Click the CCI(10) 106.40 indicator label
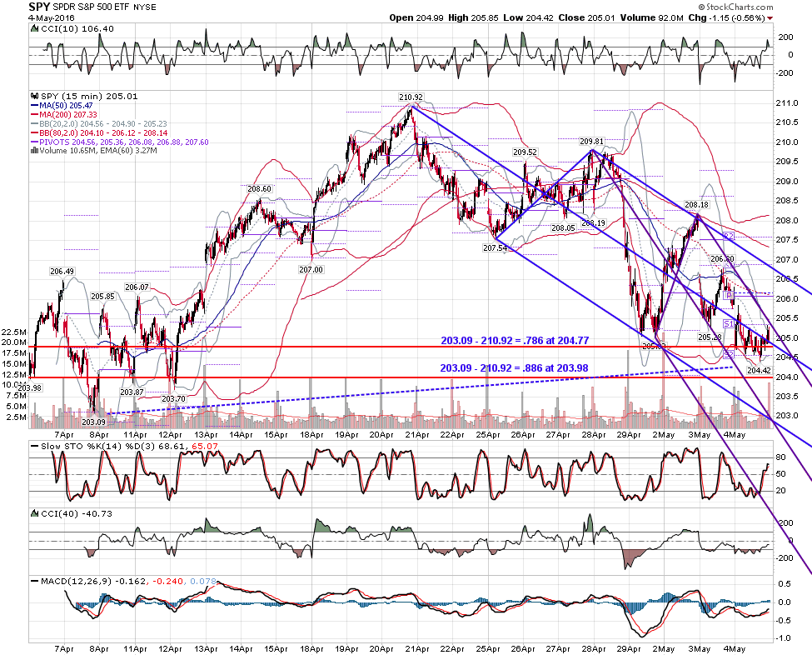Image resolution: width=812 pixels, height=660 pixels. pyautogui.click(x=76, y=29)
